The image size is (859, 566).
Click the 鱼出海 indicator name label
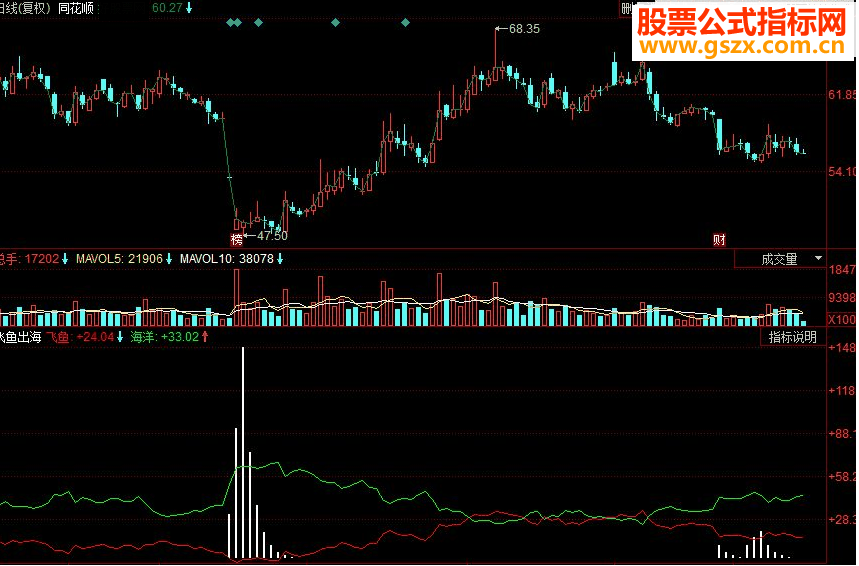click(21, 337)
